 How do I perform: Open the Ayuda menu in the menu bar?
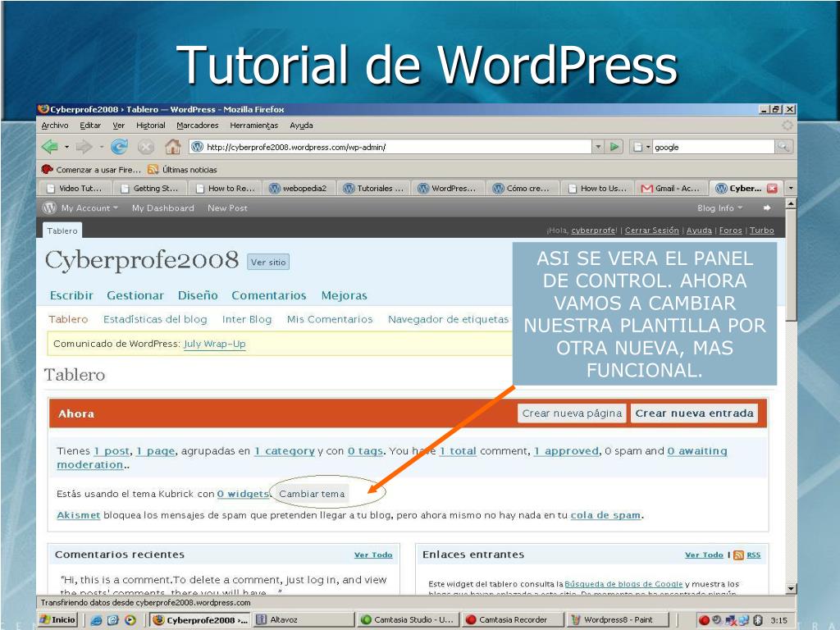[301, 126]
